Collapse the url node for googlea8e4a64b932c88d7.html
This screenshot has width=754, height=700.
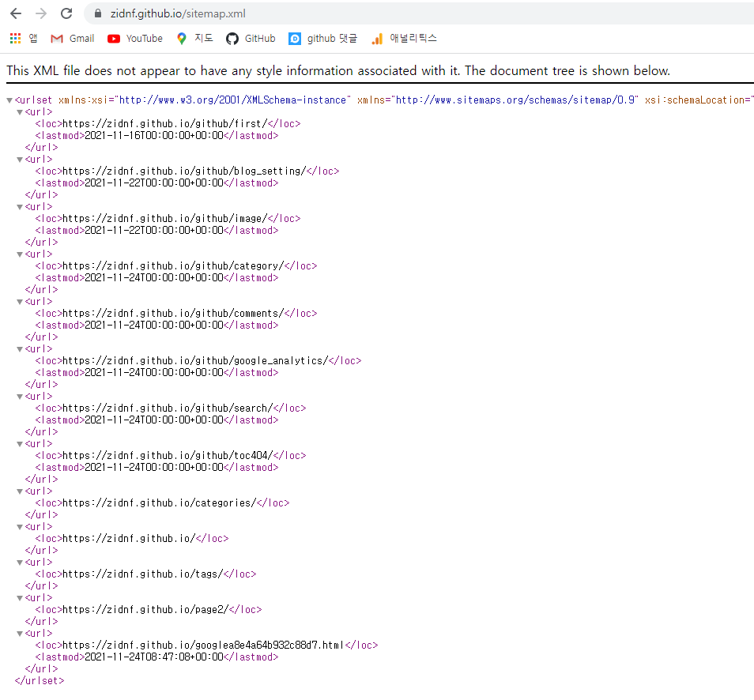[21, 634]
